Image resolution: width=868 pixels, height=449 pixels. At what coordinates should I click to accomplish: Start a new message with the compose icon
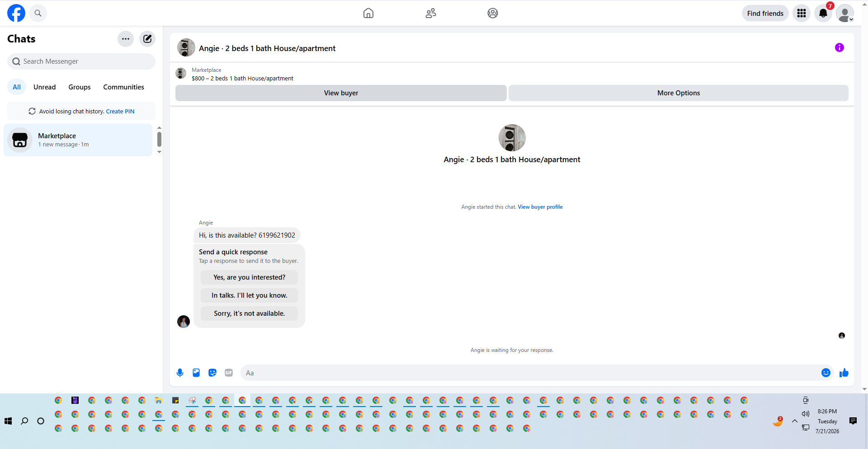pyautogui.click(x=147, y=39)
